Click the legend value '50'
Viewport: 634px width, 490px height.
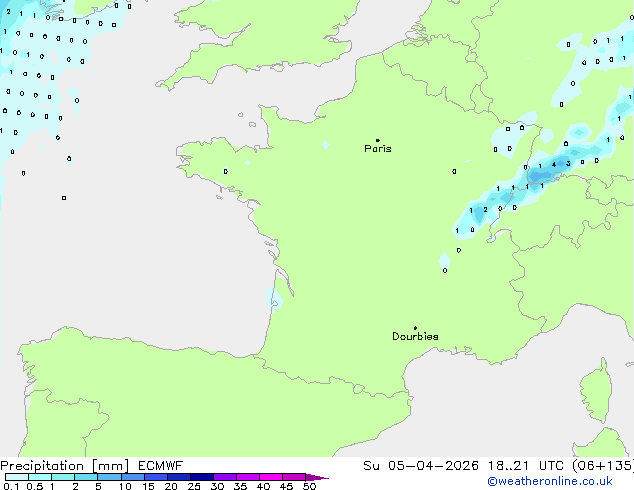pyautogui.click(x=309, y=486)
